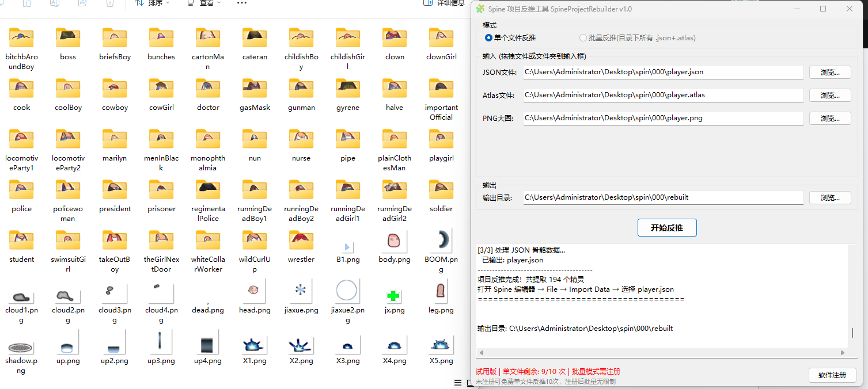This screenshot has height=389, width=868.
Task: Open 软件注册 software registration
Action: coord(832,375)
